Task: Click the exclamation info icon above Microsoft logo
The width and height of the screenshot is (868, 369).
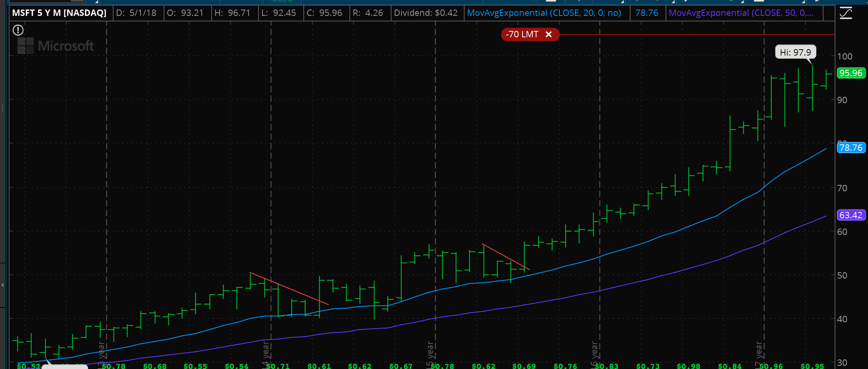Action: coord(18,30)
